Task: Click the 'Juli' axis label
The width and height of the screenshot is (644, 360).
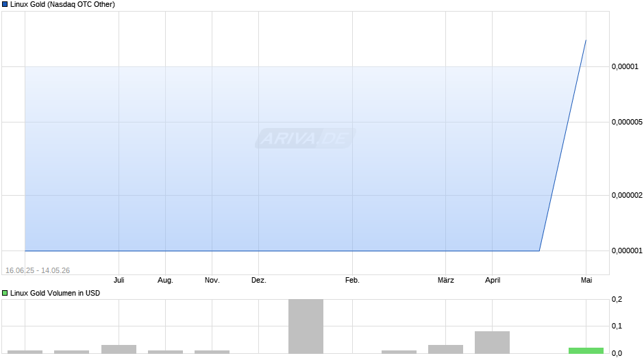Action: click(x=119, y=281)
